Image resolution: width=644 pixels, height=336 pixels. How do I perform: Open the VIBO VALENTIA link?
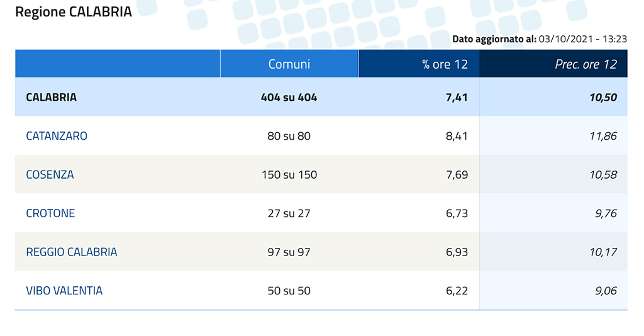point(64,291)
